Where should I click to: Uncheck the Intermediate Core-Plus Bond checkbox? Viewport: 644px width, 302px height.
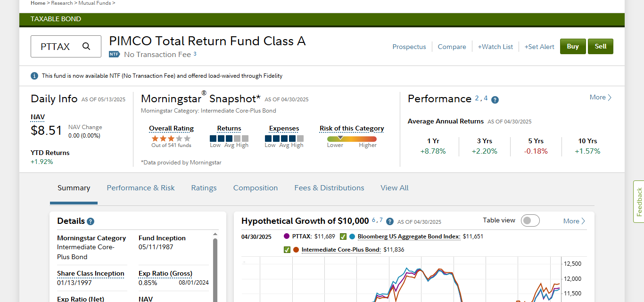click(287, 250)
